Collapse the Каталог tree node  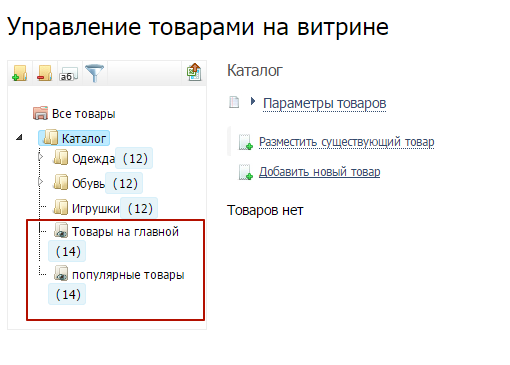point(19,137)
